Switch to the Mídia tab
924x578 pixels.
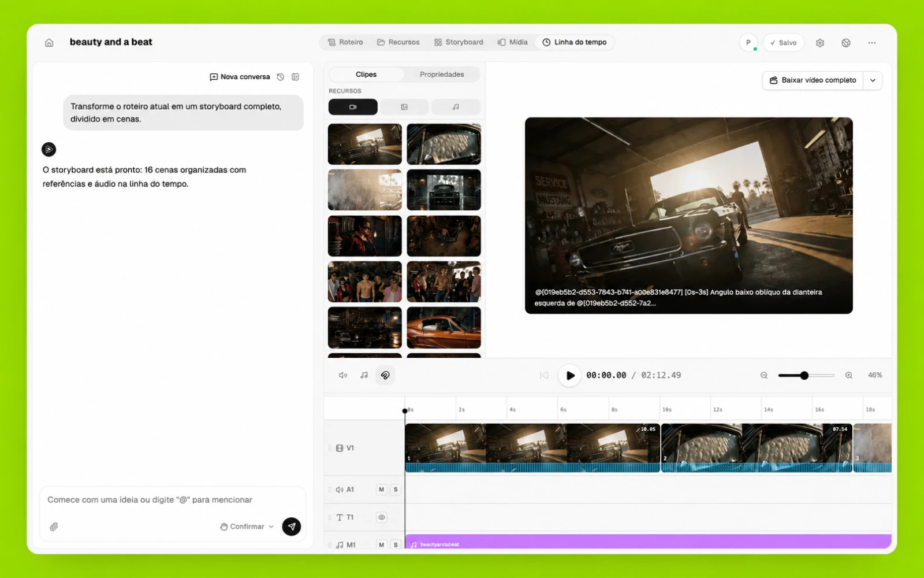513,42
